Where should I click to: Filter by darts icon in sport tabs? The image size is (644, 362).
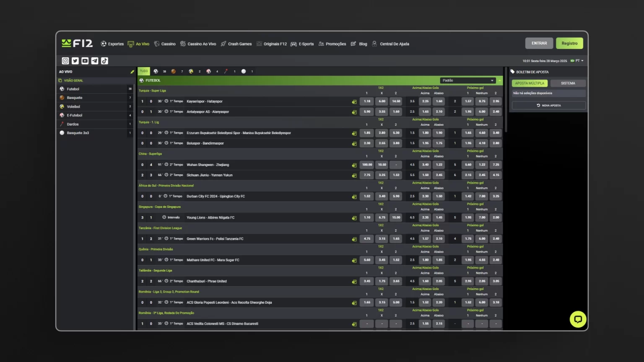pyautogui.click(x=226, y=71)
